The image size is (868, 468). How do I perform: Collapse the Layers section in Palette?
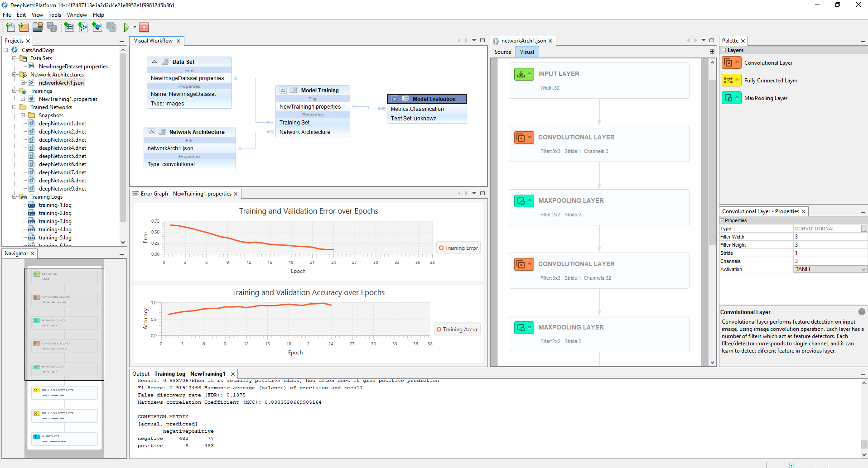coord(724,50)
